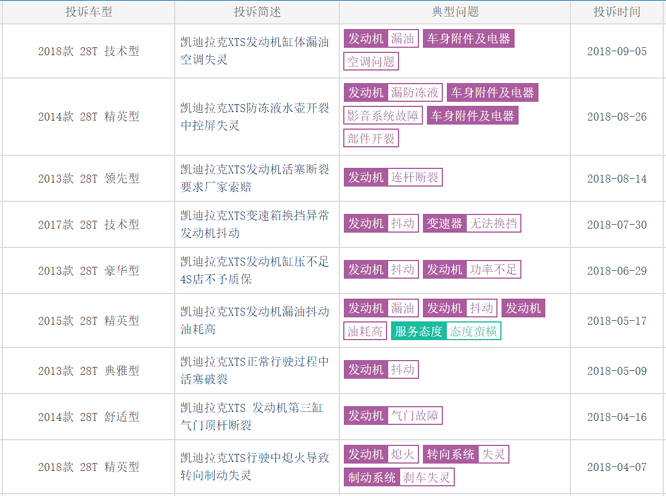This screenshot has width=666, height=496.
Task: Click the 油耗高 tag
Action: (x=365, y=331)
